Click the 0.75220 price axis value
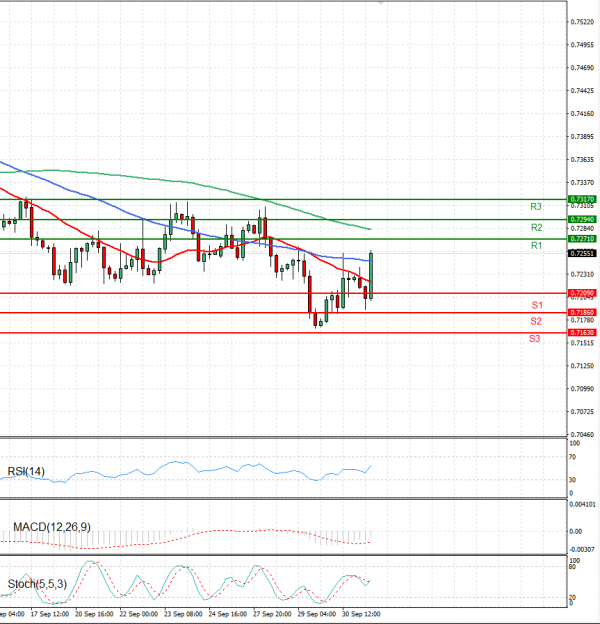 [x=582, y=22]
